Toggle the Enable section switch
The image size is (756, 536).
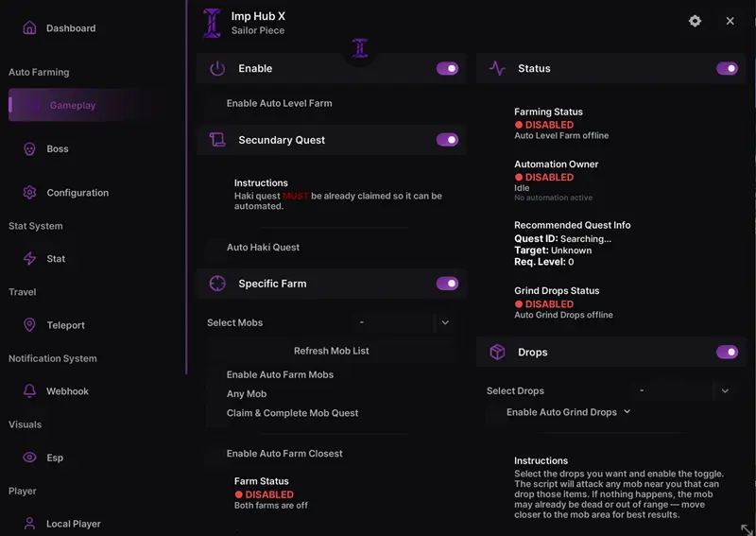pos(447,69)
